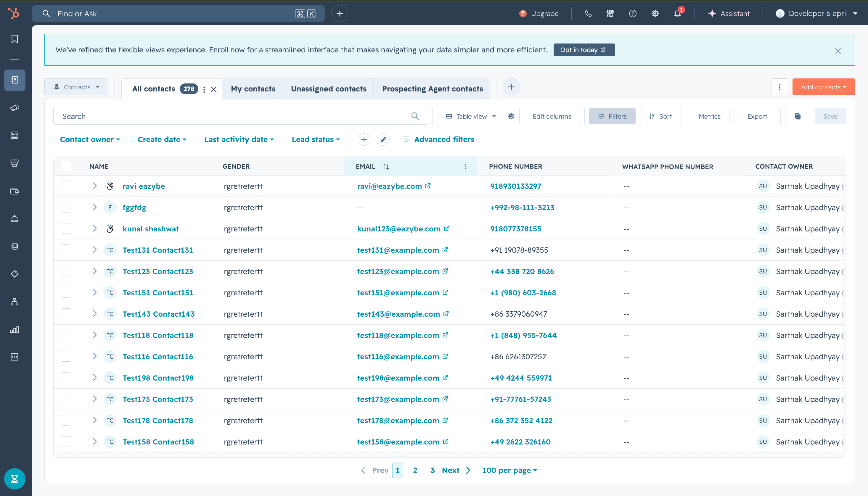Check the Test131 Contact131 row checkbox
Viewport: 868px width, 496px height.
click(x=66, y=250)
